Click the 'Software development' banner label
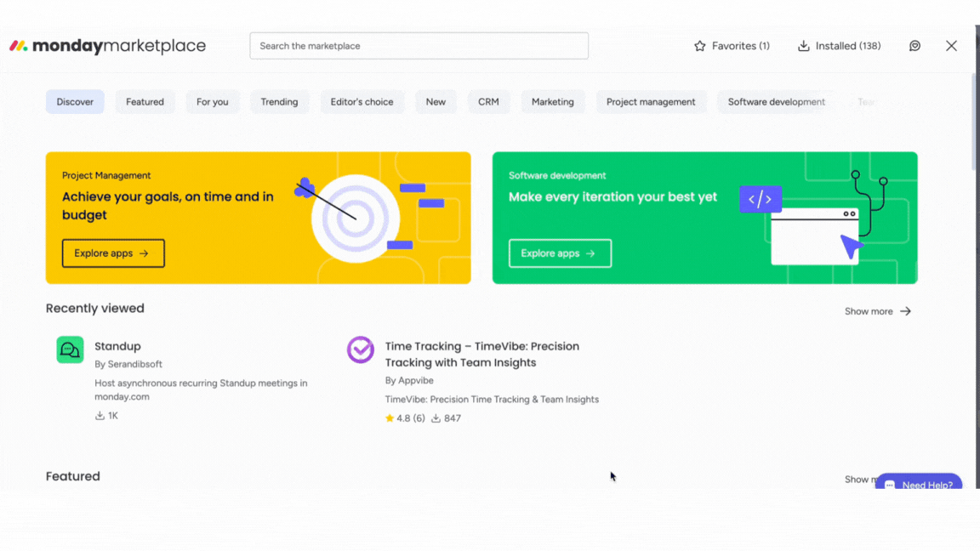The width and height of the screenshot is (980, 551). 557,175
